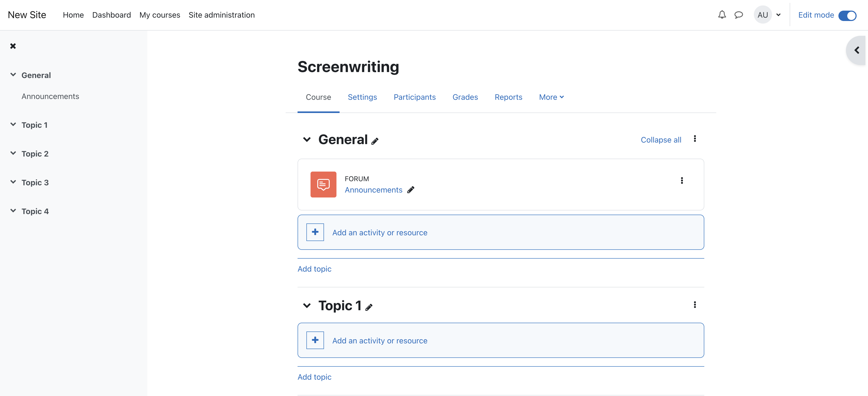868x396 pixels.
Task: Click the pencil icon beside Announcements forum
Action: [x=410, y=190]
